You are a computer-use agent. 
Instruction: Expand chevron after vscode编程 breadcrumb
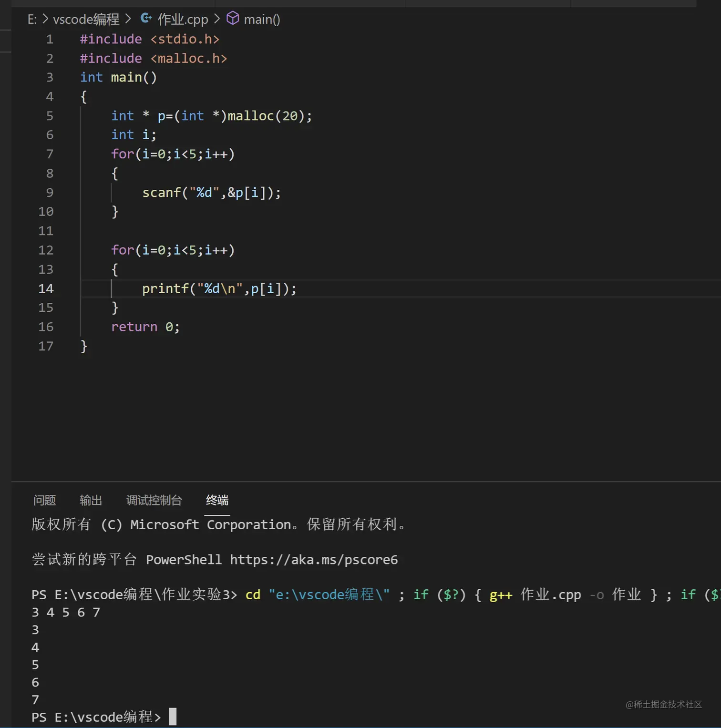pyautogui.click(x=128, y=19)
